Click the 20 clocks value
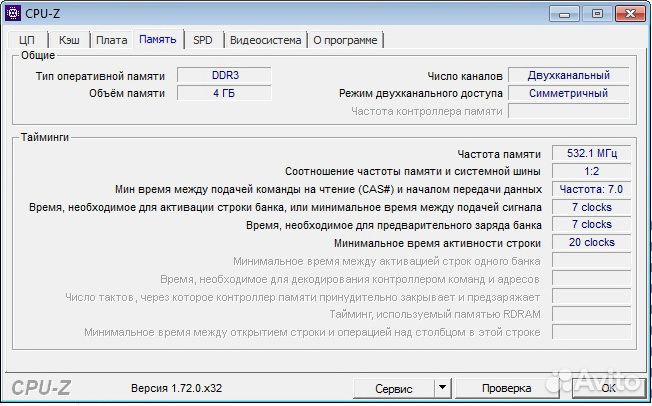The width and height of the screenshot is (652, 406). [592, 242]
